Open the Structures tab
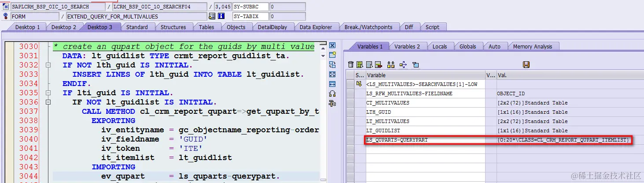Viewport: 644px width, 183px height. click(x=173, y=27)
